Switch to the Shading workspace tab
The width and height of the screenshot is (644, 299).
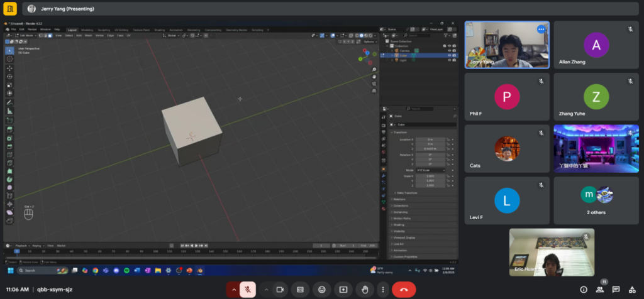coord(159,30)
